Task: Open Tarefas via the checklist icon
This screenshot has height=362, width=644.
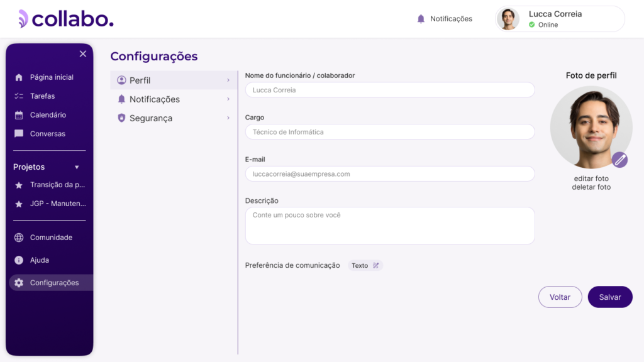Action: point(18,96)
